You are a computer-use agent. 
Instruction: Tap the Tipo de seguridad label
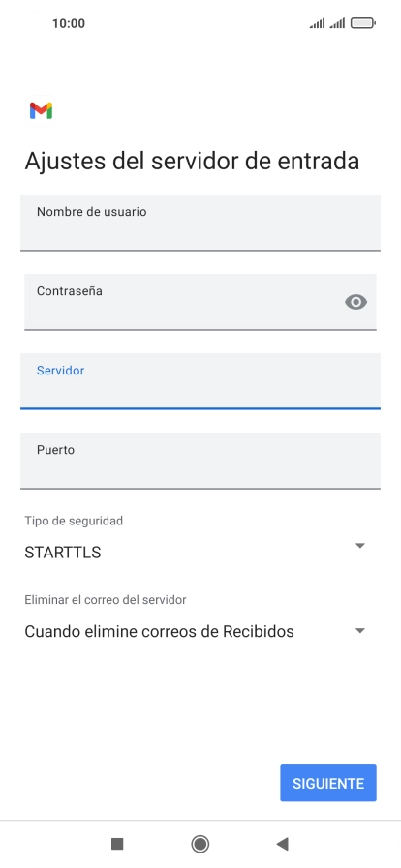pos(74,521)
